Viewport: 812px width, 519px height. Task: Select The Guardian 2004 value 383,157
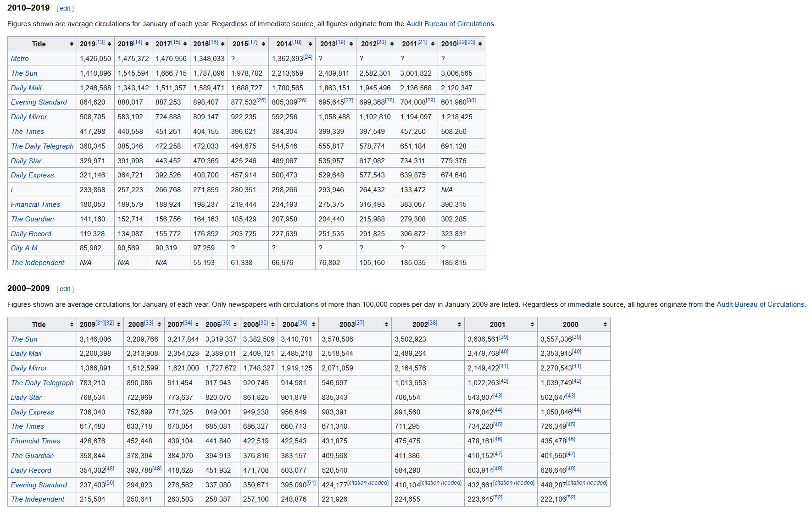coord(294,456)
